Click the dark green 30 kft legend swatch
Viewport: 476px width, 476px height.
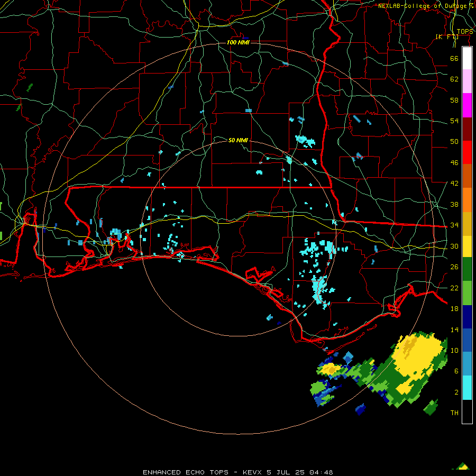[x=467, y=269]
